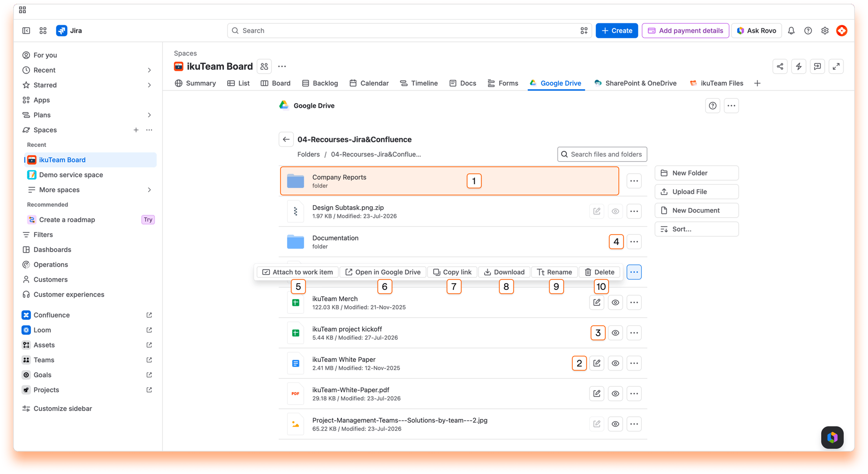This screenshot has width=868, height=474.
Task: Open the Rovo chat floating icon
Action: [x=832, y=438]
